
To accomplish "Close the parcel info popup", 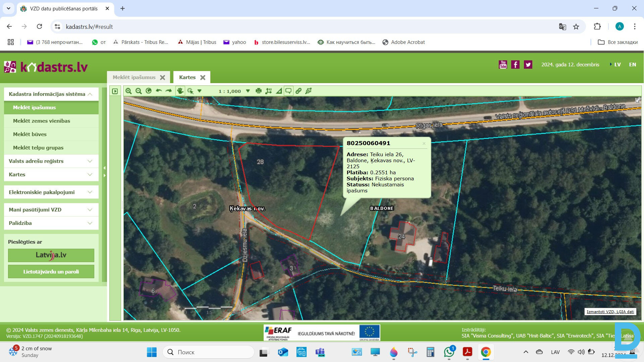I will [x=424, y=143].
